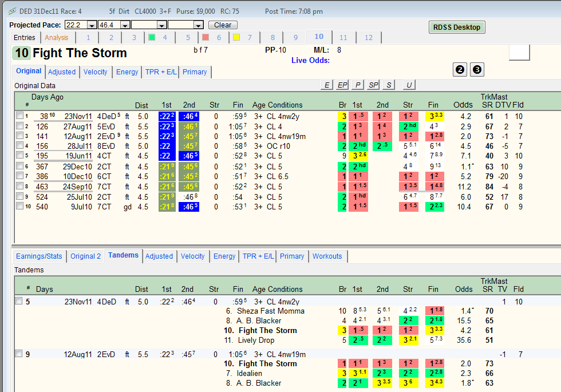561x392 pixels.
Task: Check the box for 27Aug11 5EvD row
Action: point(19,125)
